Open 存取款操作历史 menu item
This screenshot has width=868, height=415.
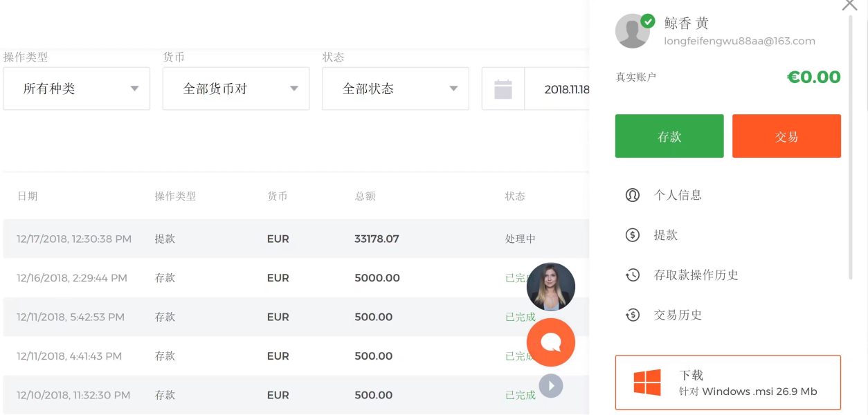696,275
